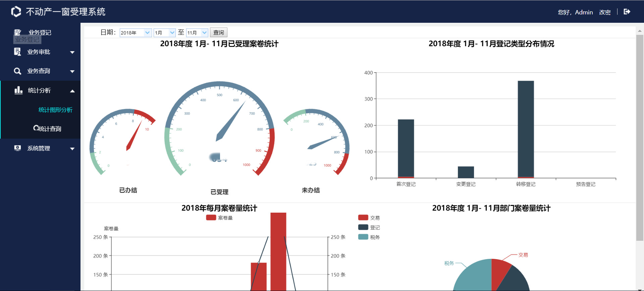Open 统计图形分析 submenu item
This screenshot has height=291, width=644.
pos(55,110)
